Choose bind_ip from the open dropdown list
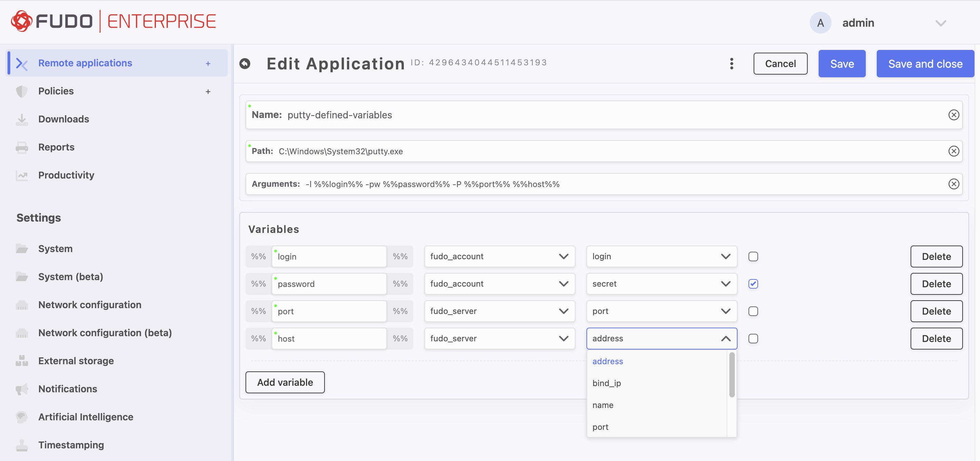 (x=606, y=383)
